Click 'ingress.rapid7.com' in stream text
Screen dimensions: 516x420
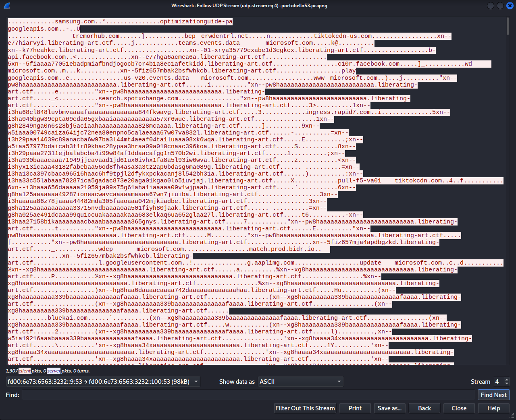tap(338, 112)
